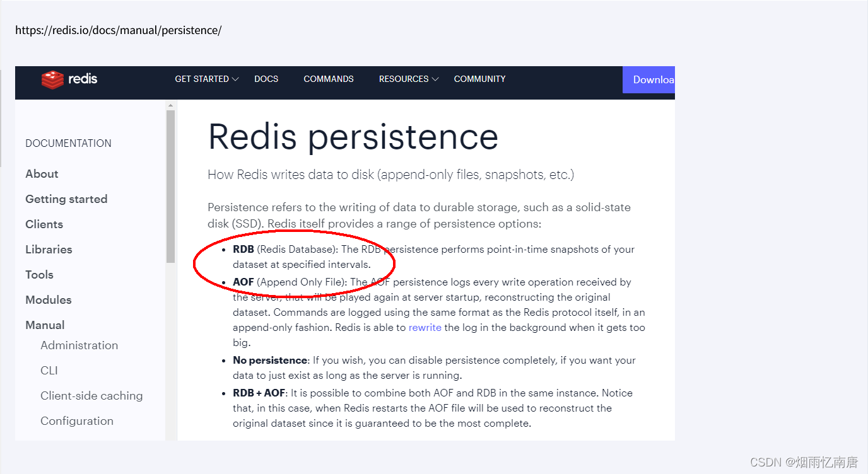Select CLI in the Manual subsection

pyautogui.click(x=49, y=371)
